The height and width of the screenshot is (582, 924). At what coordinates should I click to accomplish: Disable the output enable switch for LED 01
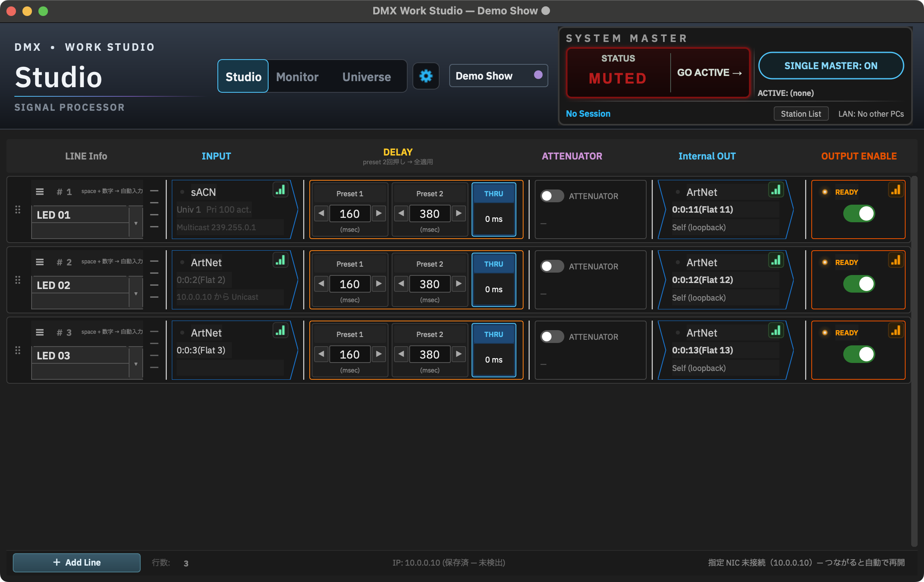[x=859, y=213]
